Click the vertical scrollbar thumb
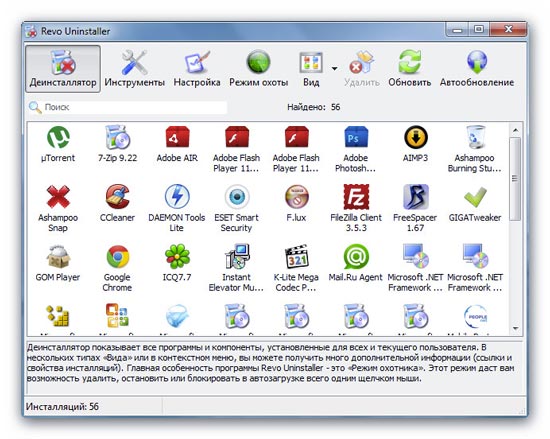The image size is (550, 439). [x=515, y=179]
